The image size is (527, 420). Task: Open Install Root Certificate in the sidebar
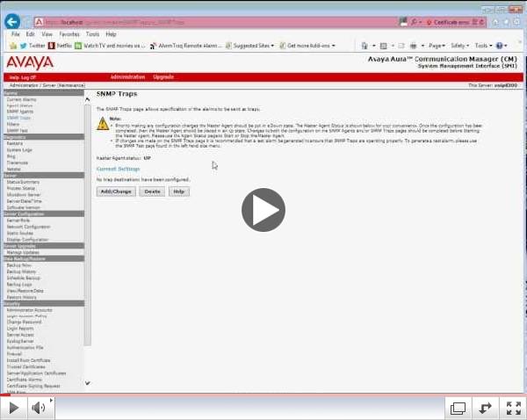point(29,360)
